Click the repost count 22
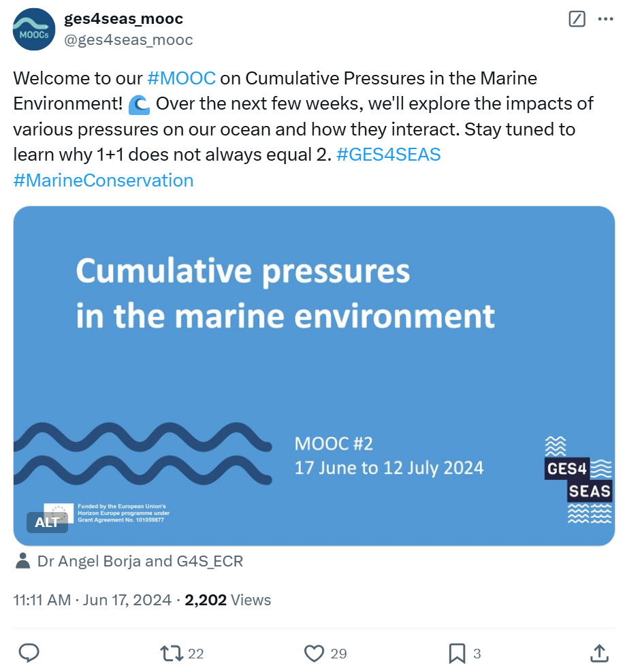 [196, 654]
